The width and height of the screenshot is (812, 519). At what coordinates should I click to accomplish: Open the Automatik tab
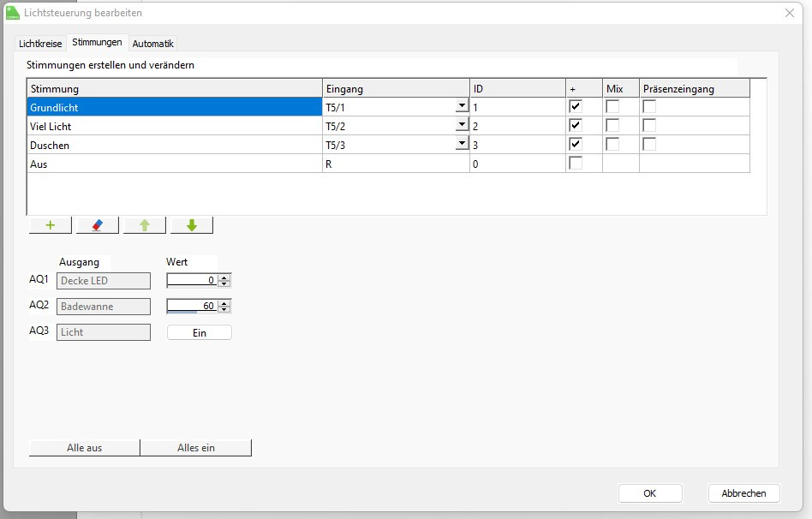pyautogui.click(x=153, y=44)
